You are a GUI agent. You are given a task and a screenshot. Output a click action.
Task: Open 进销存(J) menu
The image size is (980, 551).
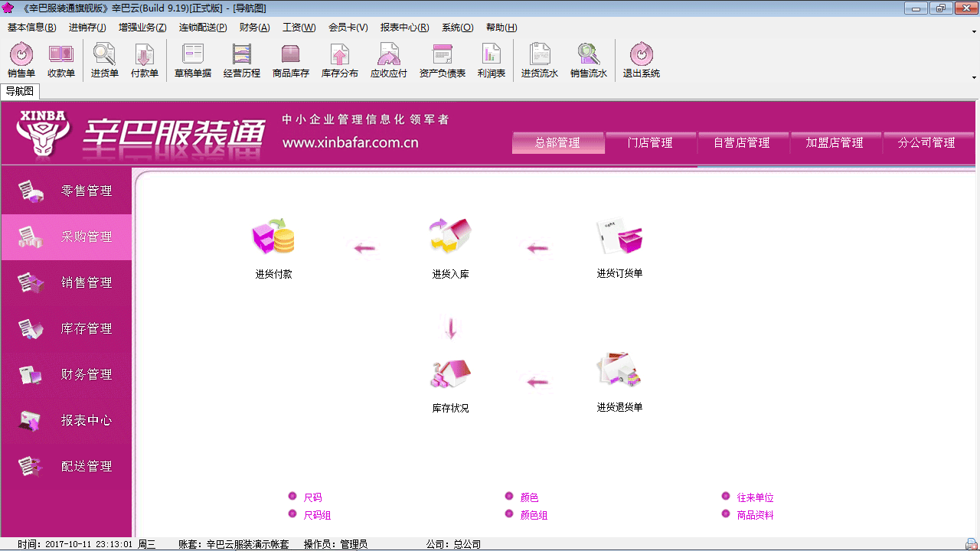click(x=87, y=28)
